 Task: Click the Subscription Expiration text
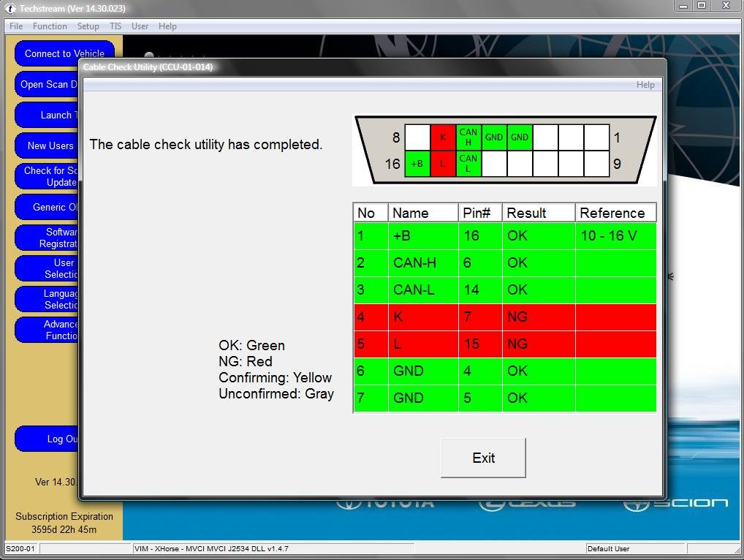click(64, 516)
